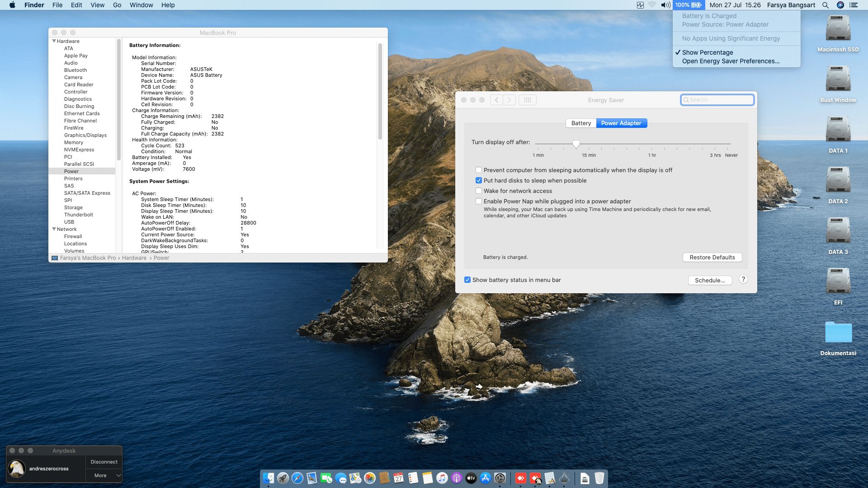Disable Put hard disks to sleep when possible

[479, 180]
